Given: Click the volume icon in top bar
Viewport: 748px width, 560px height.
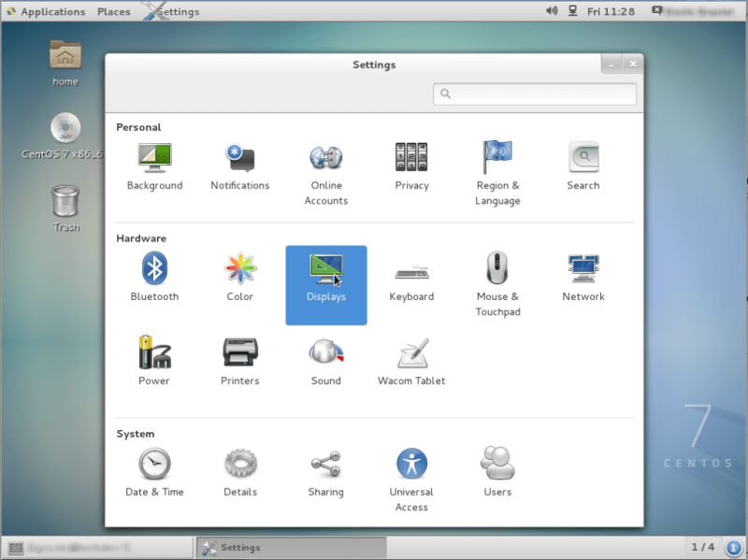Looking at the screenshot, I should point(552,11).
